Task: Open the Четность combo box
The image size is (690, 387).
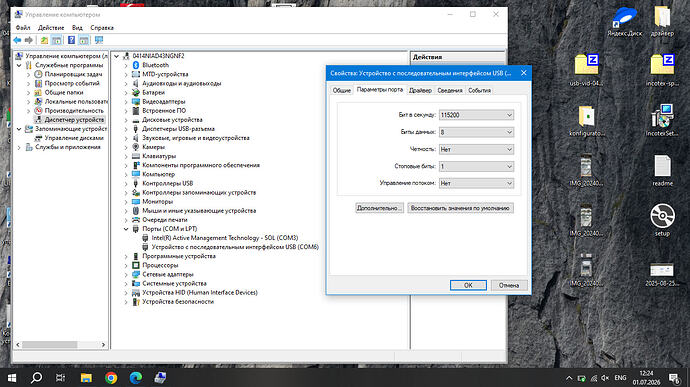Action: (476, 149)
